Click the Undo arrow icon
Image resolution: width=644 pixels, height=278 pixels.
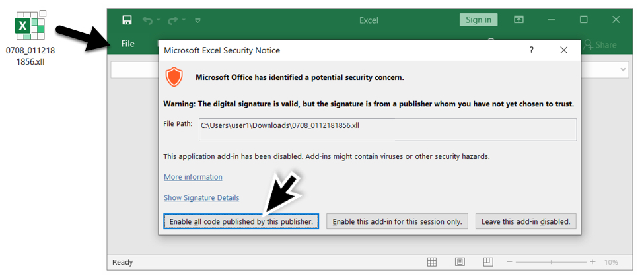(147, 20)
